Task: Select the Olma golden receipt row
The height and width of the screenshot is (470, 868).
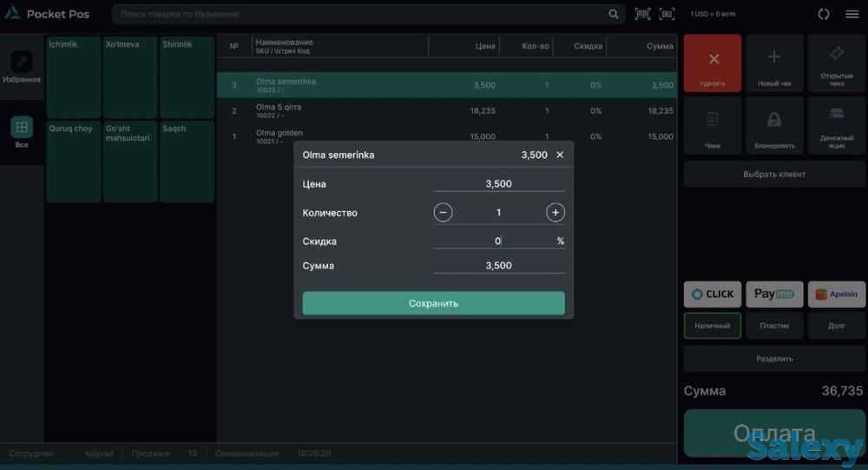Action: (447, 136)
